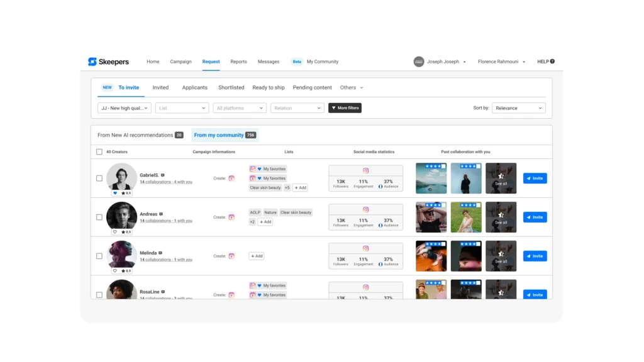644x362 pixels.
Task: Expand the +5 lists for GabrielS.
Action: pos(287,187)
